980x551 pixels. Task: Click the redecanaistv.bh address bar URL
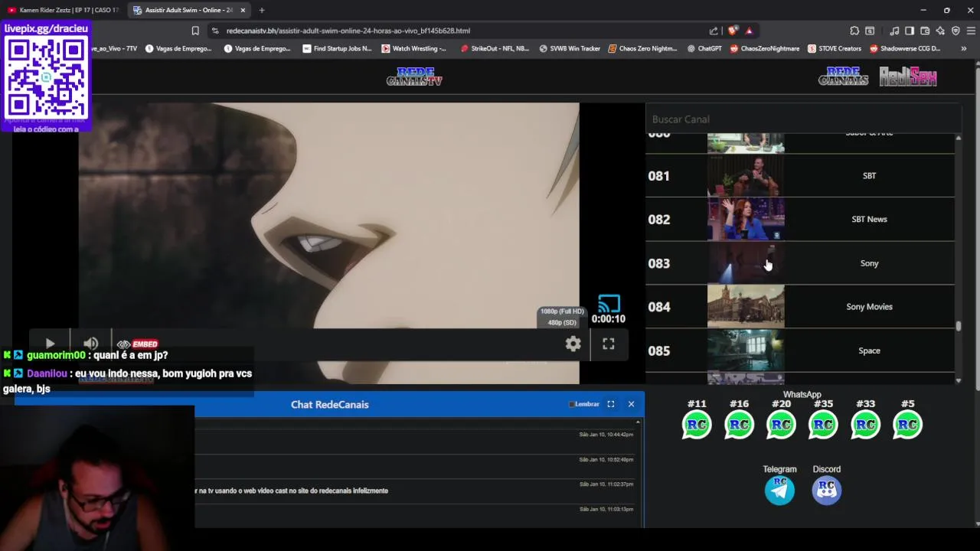tap(348, 31)
